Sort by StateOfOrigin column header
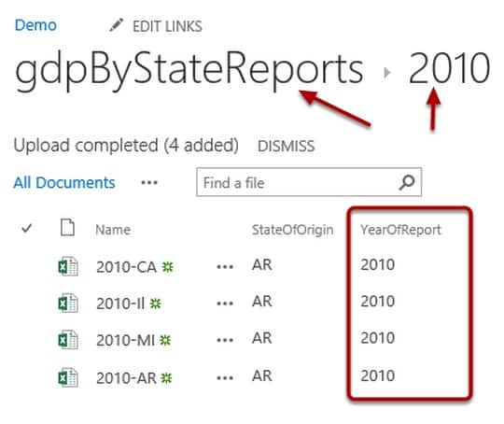This screenshot has width=504, height=424. tap(292, 230)
